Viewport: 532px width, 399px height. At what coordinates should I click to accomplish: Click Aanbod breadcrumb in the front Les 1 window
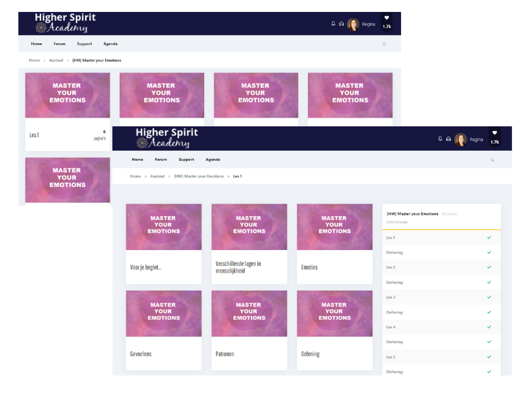pos(157,176)
